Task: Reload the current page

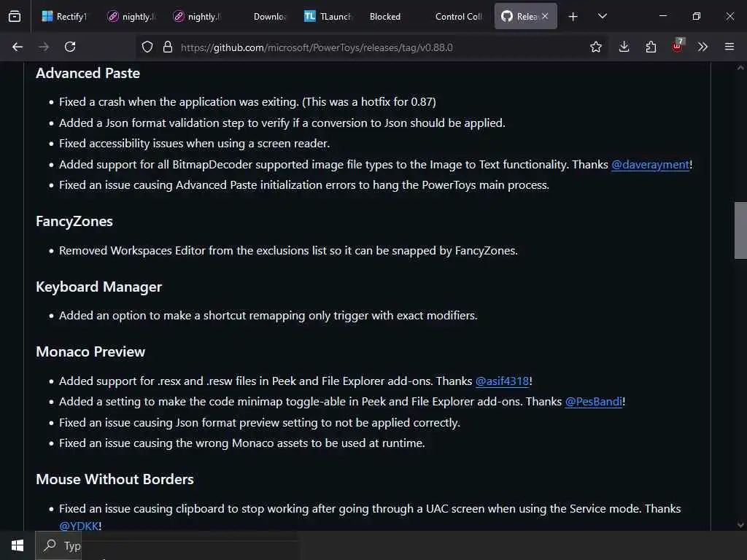Action: point(70,47)
